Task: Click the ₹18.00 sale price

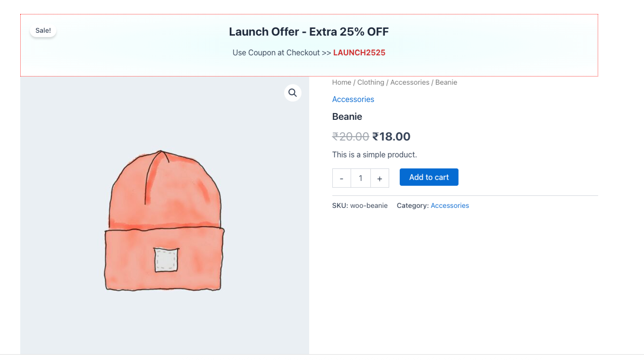Action: coord(391,137)
